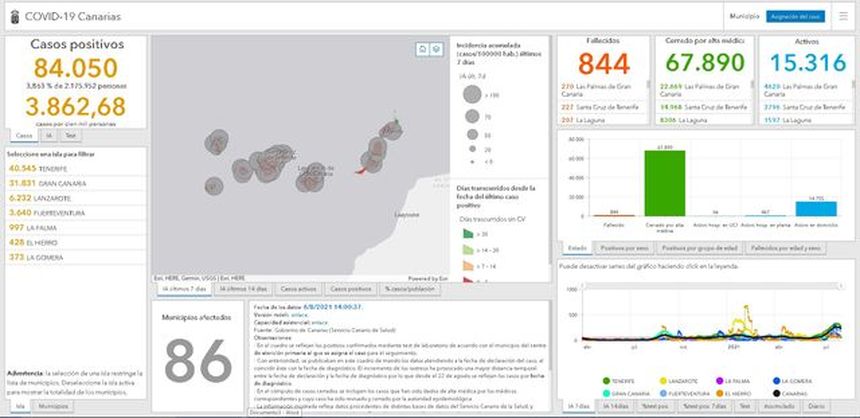
Task: Open the 'Casos activos' map tab
Action: pos(299,289)
